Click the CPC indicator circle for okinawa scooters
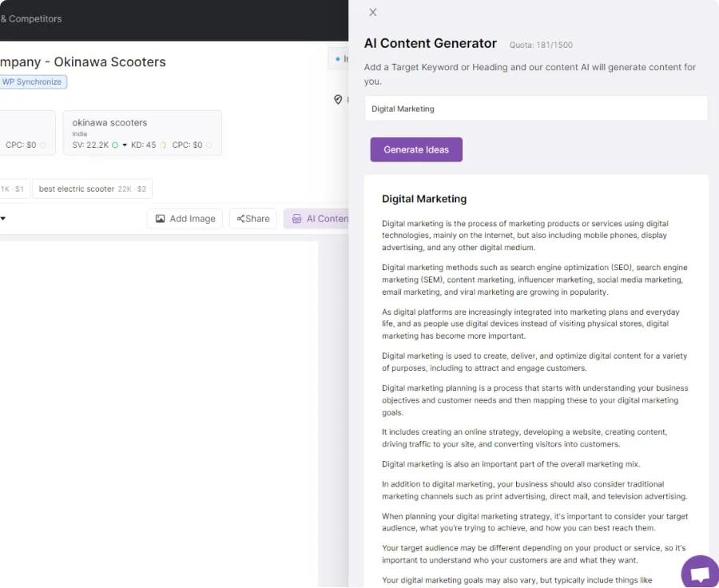 click(x=209, y=145)
